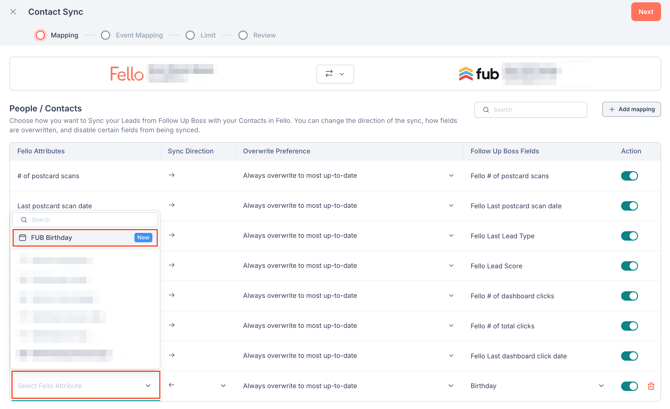This screenshot has height=409, width=670.
Task: Click the red trash icon for Birthday row
Action: 651,386
